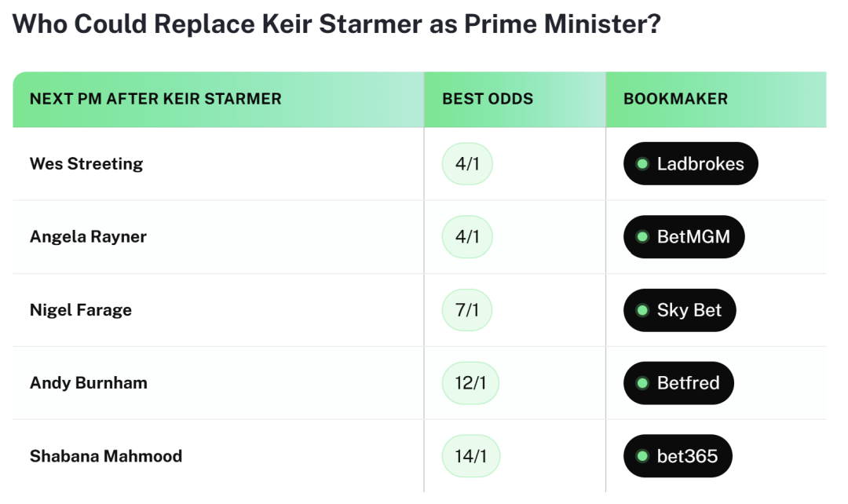Open the BetMGM bookmaker link

point(684,237)
